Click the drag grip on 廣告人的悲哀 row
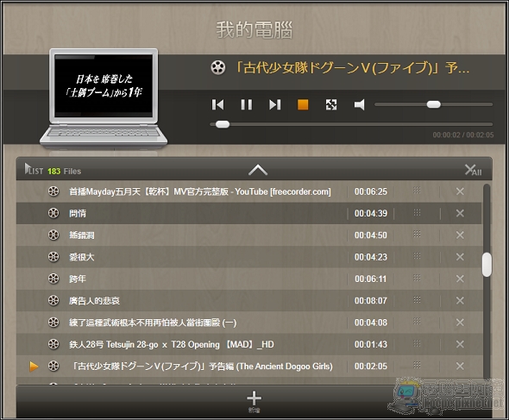The height and width of the screenshot is (420, 509). click(418, 300)
